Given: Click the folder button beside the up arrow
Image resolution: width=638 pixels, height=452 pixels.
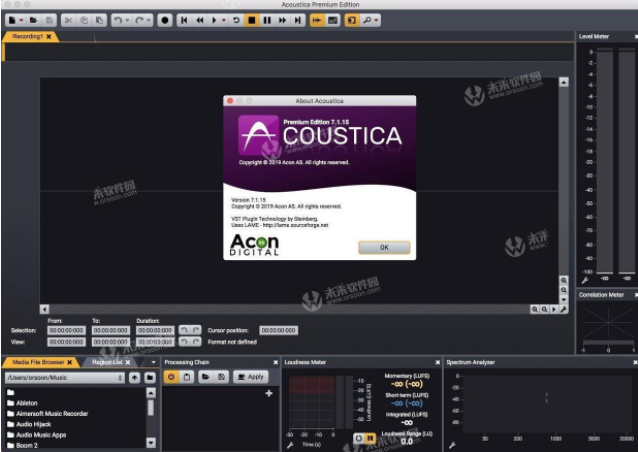Looking at the screenshot, I should pos(150,378).
